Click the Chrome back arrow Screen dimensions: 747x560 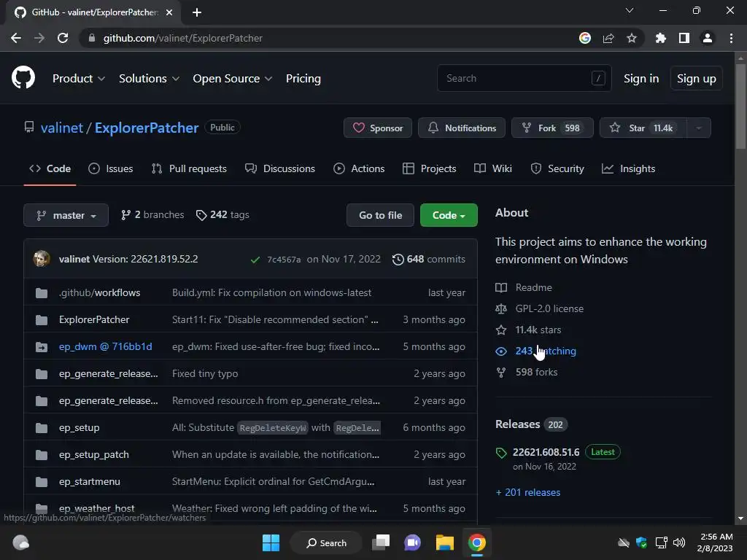(16, 38)
